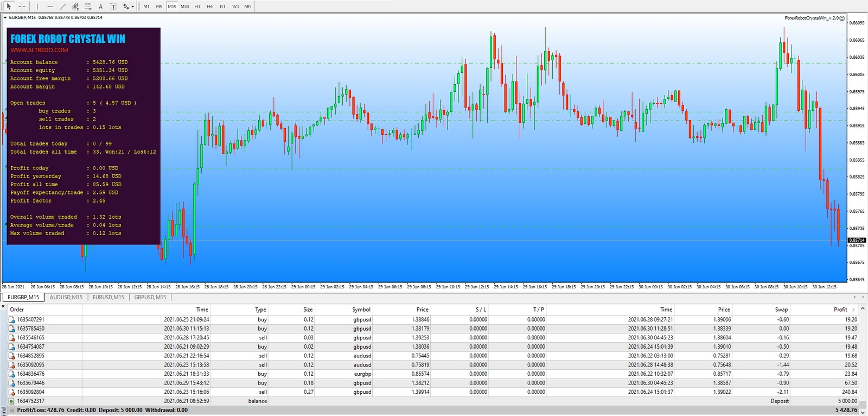Choose the Text Label tool

pos(113,7)
